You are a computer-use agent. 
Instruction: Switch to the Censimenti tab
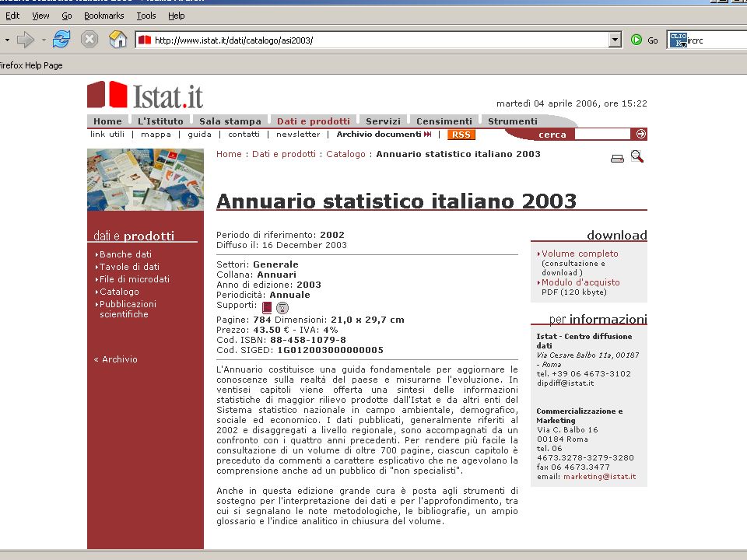pos(444,121)
